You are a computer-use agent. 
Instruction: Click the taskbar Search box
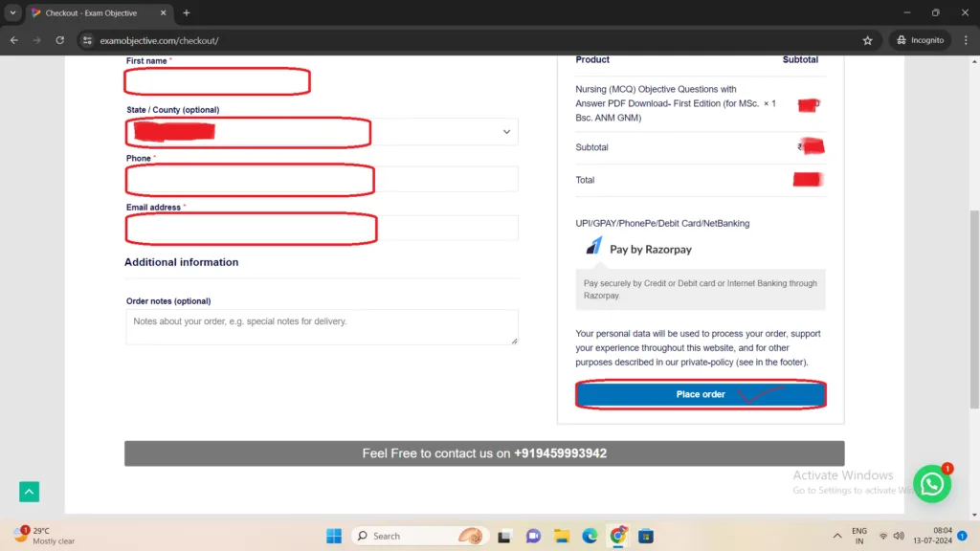pyautogui.click(x=420, y=536)
